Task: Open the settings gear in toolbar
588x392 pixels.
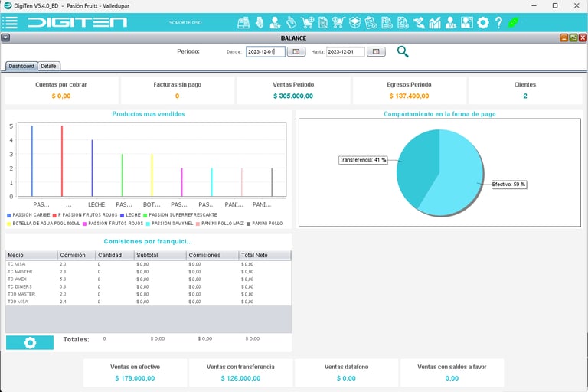Action: click(483, 22)
